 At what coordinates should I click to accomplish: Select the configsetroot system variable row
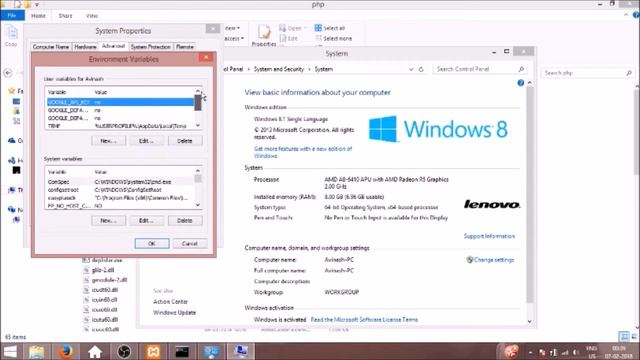coord(120,190)
